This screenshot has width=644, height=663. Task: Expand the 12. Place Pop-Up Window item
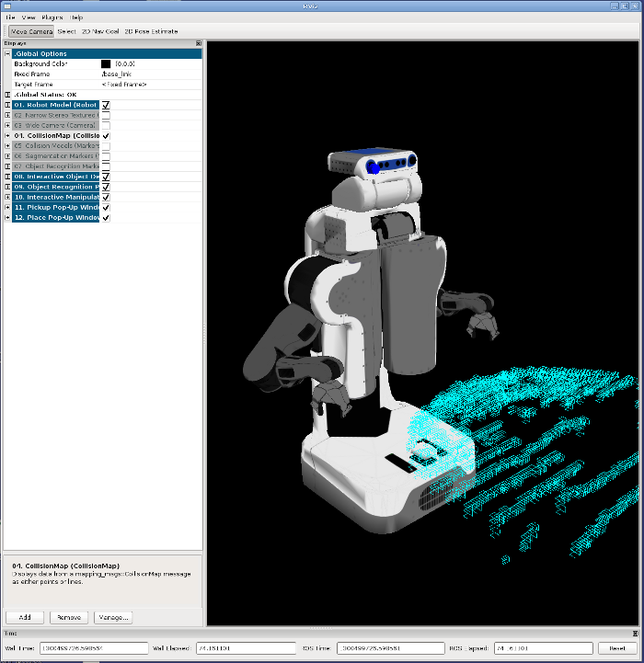pyautogui.click(x=7, y=217)
